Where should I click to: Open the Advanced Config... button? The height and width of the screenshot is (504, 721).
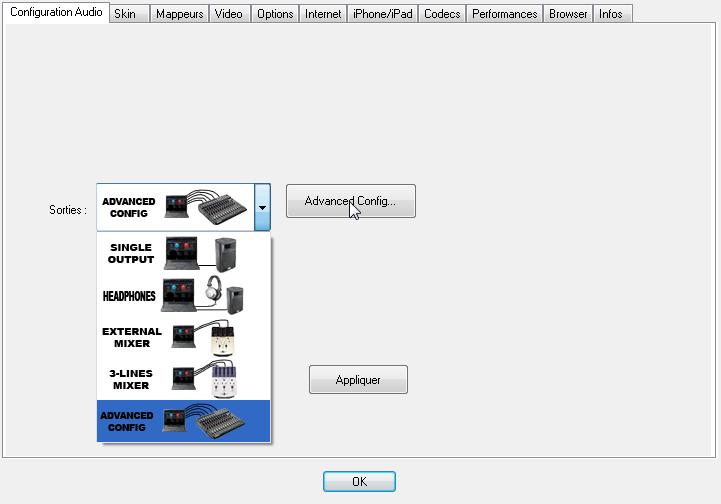350,201
